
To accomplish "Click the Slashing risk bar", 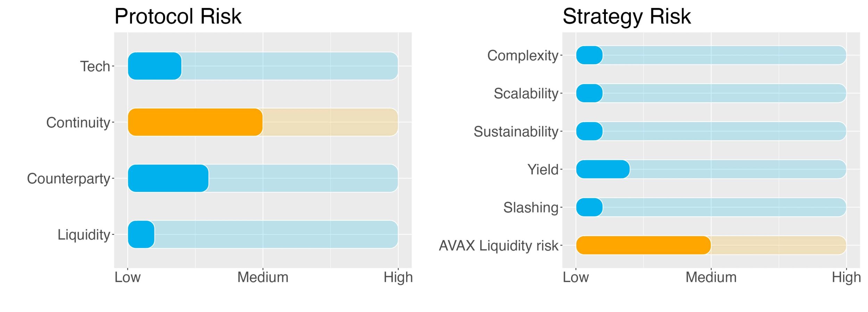I will [x=589, y=207].
